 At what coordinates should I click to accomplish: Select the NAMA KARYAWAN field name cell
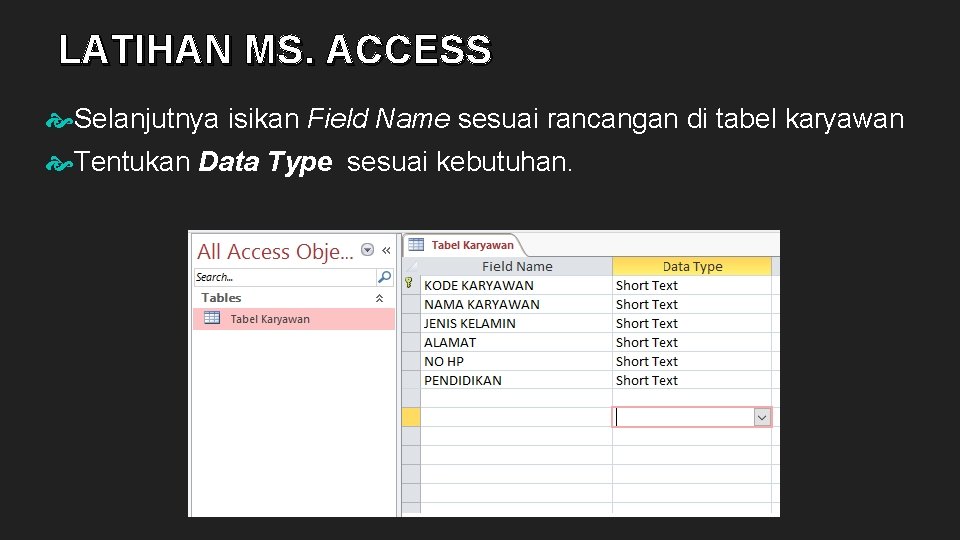point(516,304)
